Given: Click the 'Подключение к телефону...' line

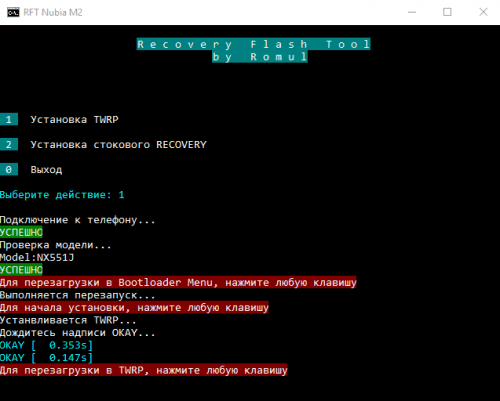Looking at the screenshot, I should pyautogui.click(x=77, y=220).
